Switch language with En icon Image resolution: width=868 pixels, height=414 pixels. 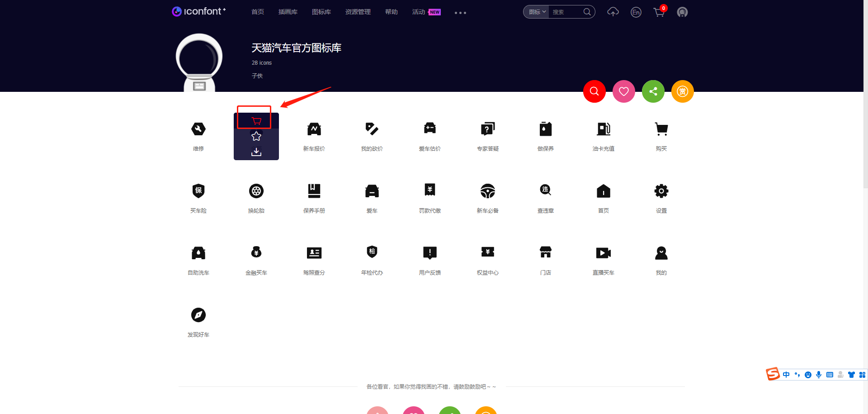tap(636, 12)
